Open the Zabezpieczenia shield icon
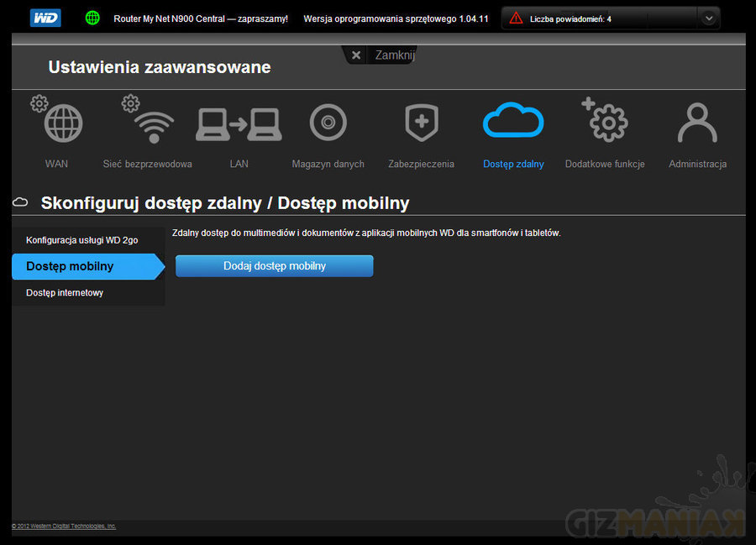 coord(421,123)
